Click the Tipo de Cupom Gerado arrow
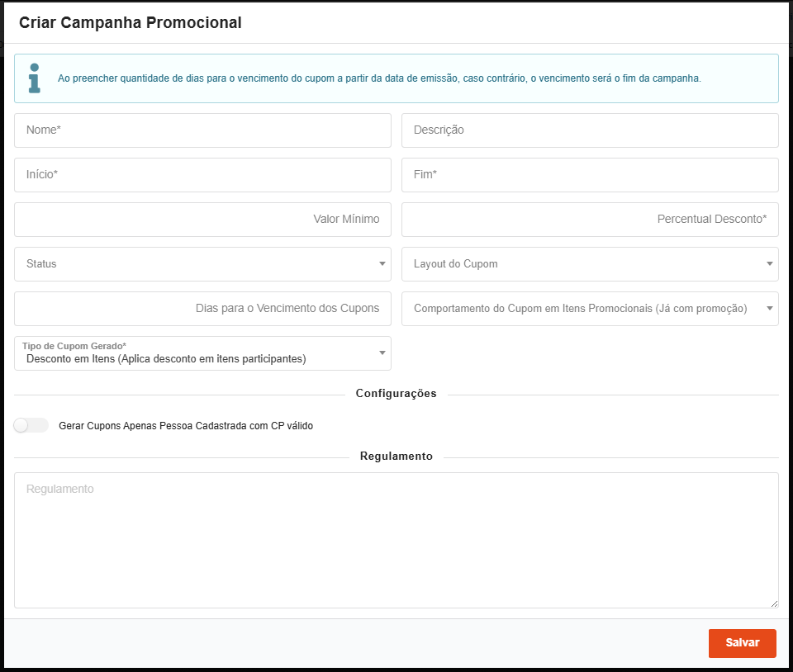Image resolution: width=793 pixels, height=672 pixels. pyautogui.click(x=382, y=353)
